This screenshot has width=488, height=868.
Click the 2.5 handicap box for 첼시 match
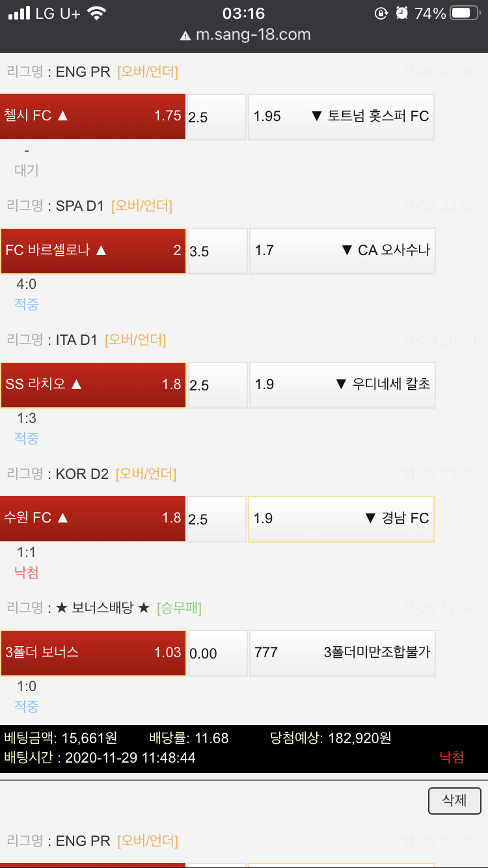pyautogui.click(x=217, y=117)
